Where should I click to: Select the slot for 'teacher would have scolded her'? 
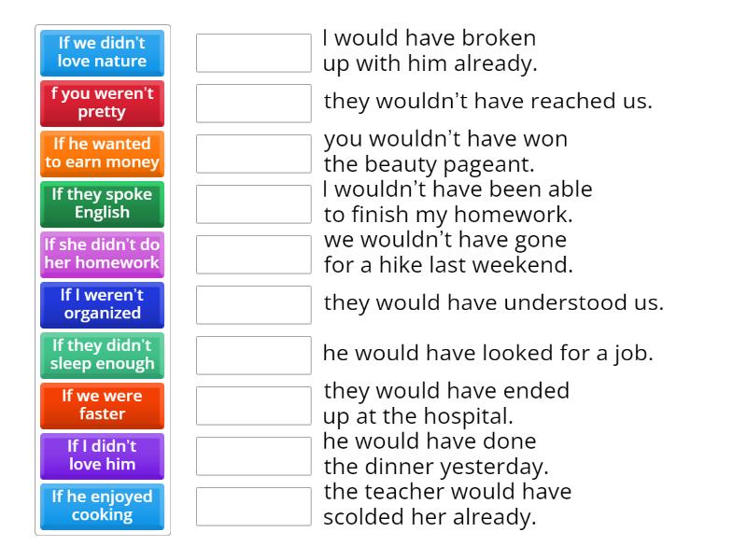tap(254, 507)
